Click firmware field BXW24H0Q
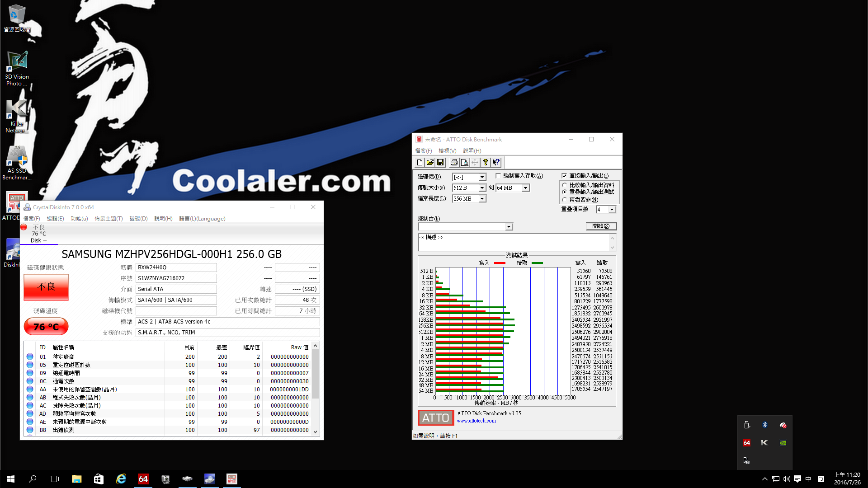 176,267
